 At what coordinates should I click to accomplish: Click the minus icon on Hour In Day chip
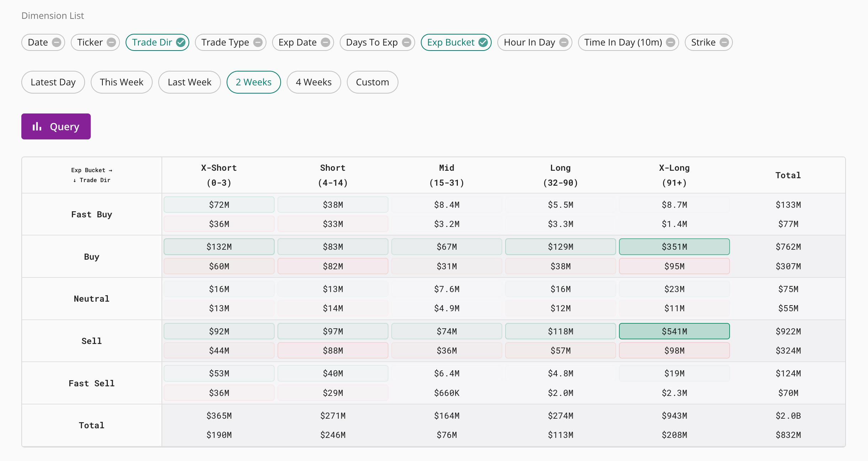coord(564,42)
